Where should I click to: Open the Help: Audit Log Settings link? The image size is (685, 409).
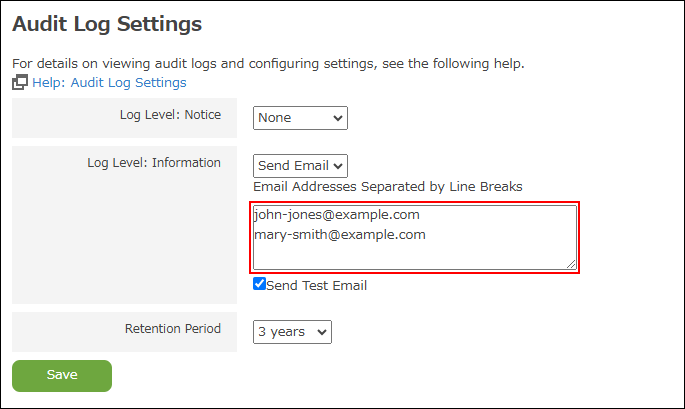(x=109, y=83)
